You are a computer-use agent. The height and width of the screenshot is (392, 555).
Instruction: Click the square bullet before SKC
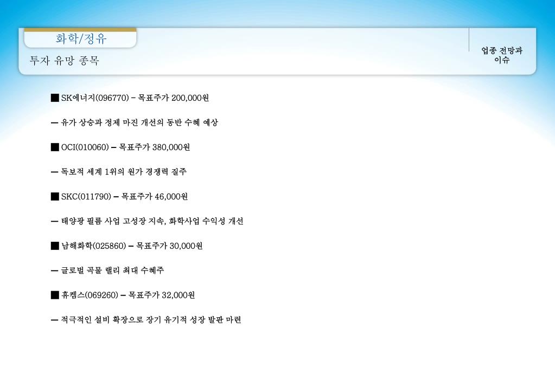55,196
